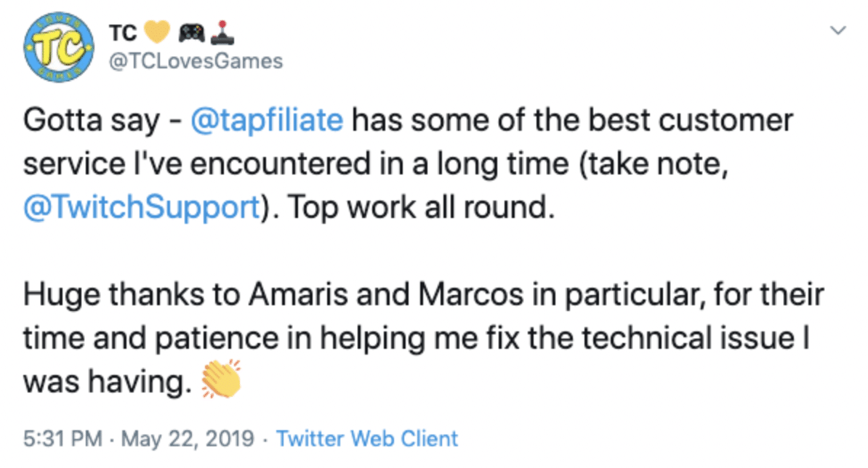Visit the @TCLovesGames handle
Image resolution: width=868 pixels, height=468 pixels.
point(195,61)
